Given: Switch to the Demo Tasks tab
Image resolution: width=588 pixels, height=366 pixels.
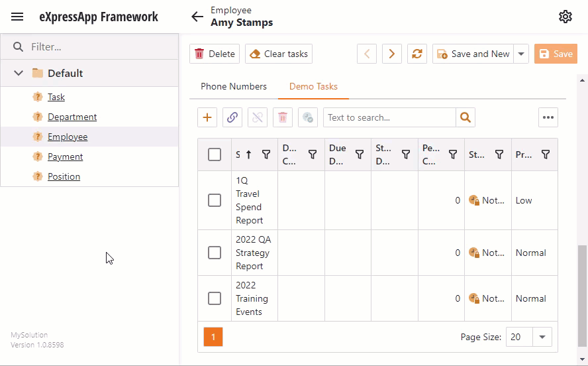Looking at the screenshot, I should pyautogui.click(x=313, y=86).
